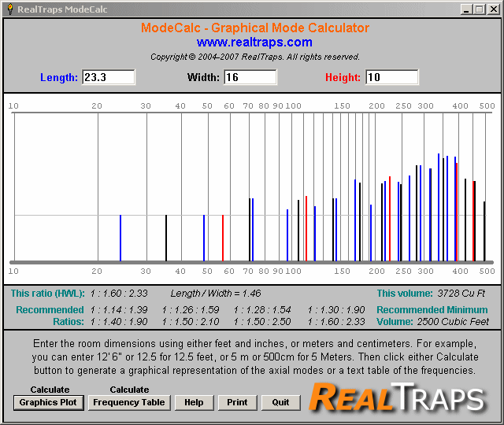Generate the Frequency Table
This screenshot has height=425, width=504.
pyautogui.click(x=129, y=402)
